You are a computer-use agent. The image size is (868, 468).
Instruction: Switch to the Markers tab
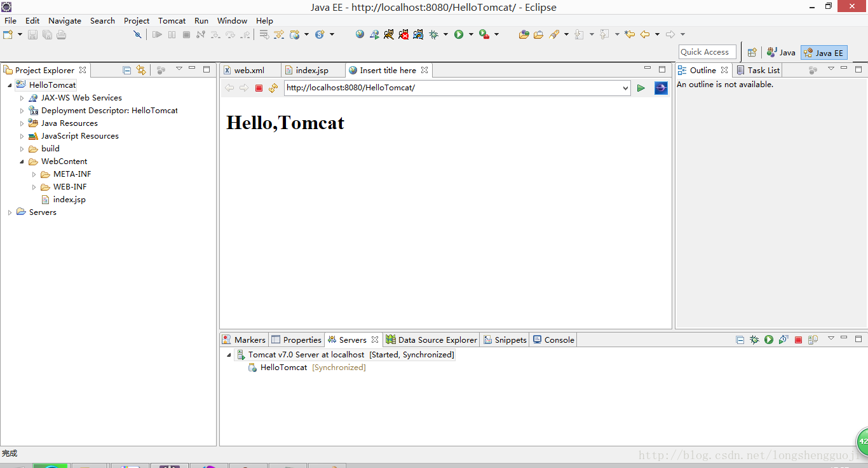tap(244, 340)
